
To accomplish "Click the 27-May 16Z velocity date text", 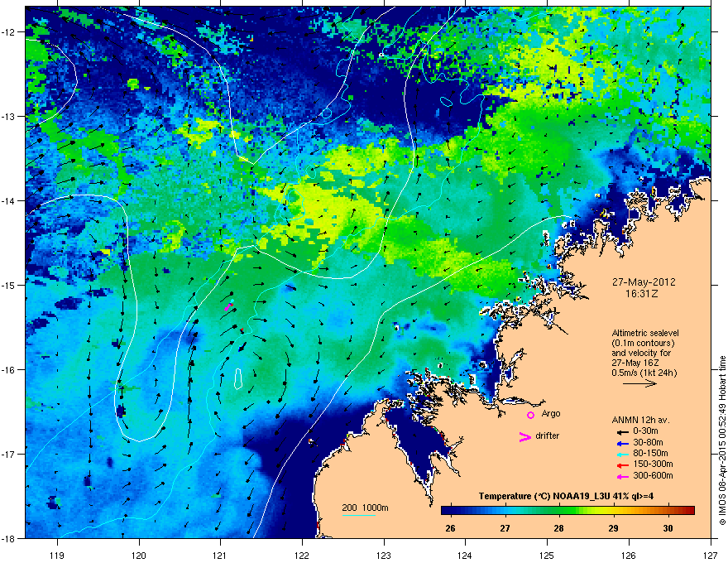I will [x=634, y=363].
